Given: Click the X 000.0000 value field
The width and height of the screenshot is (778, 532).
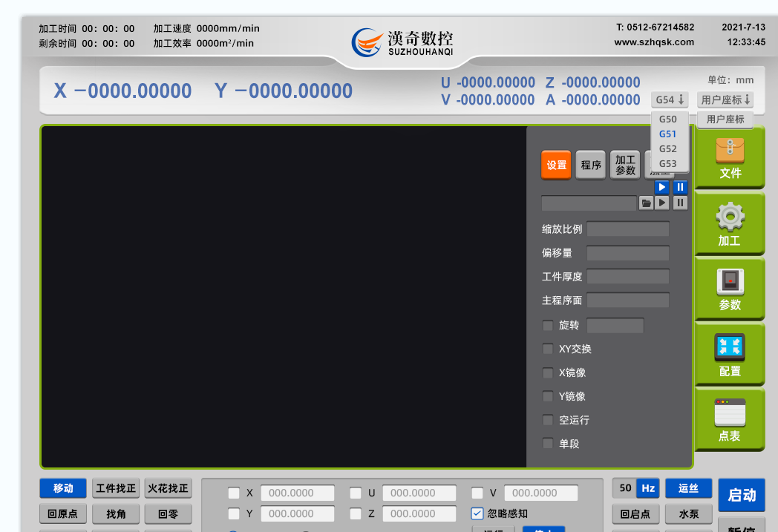Looking at the screenshot, I should click(x=297, y=493).
